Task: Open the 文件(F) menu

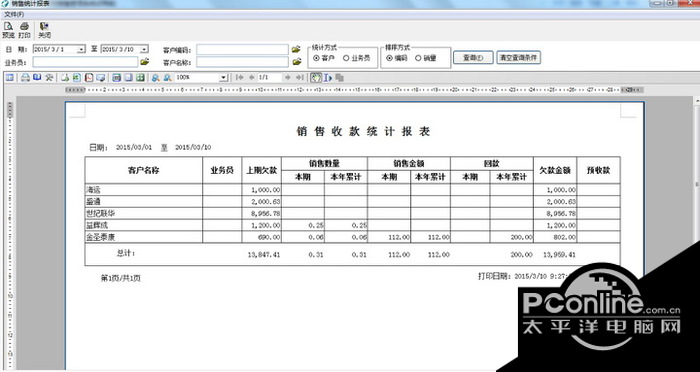Action: coord(14,15)
